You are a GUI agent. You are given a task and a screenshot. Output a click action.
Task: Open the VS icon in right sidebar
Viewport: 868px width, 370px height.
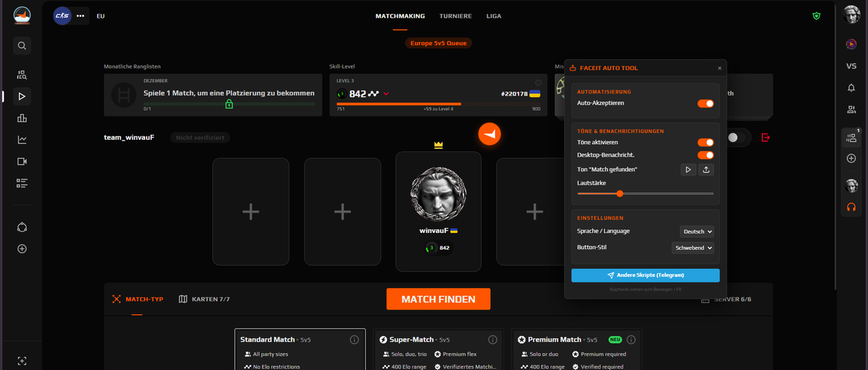(x=851, y=66)
